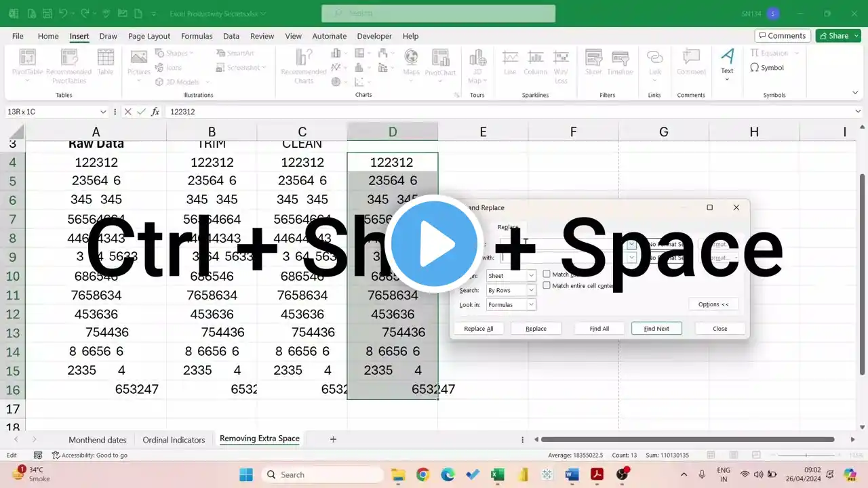868x488 pixels.
Task: Click the SmartArt button
Action: click(x=235, y=53)
